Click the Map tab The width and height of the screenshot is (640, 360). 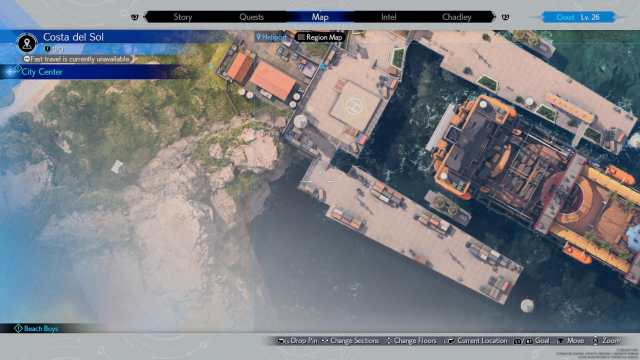click(320, 17)
